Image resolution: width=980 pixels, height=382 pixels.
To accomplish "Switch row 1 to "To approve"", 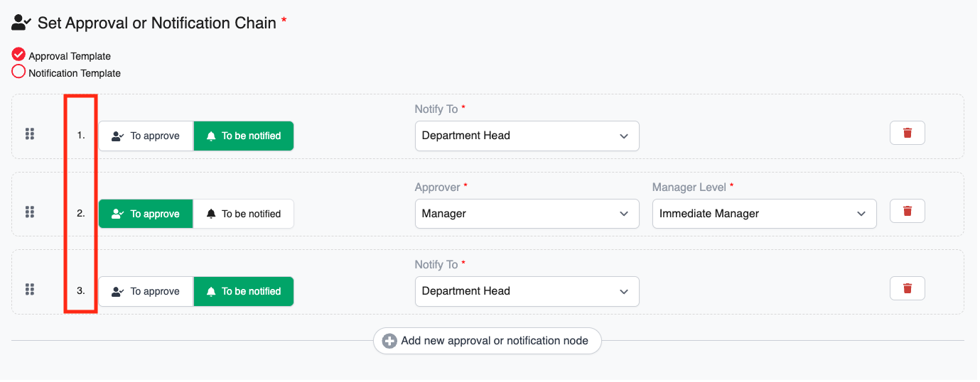I will click(x=146, y=136).
